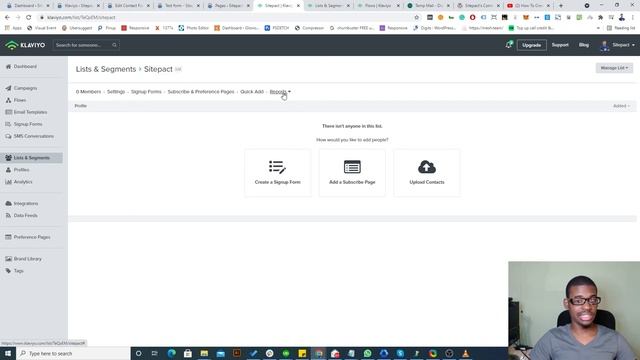640x360 pixels.
Task: Click the Email Templates icon
Action: [8, 112]
